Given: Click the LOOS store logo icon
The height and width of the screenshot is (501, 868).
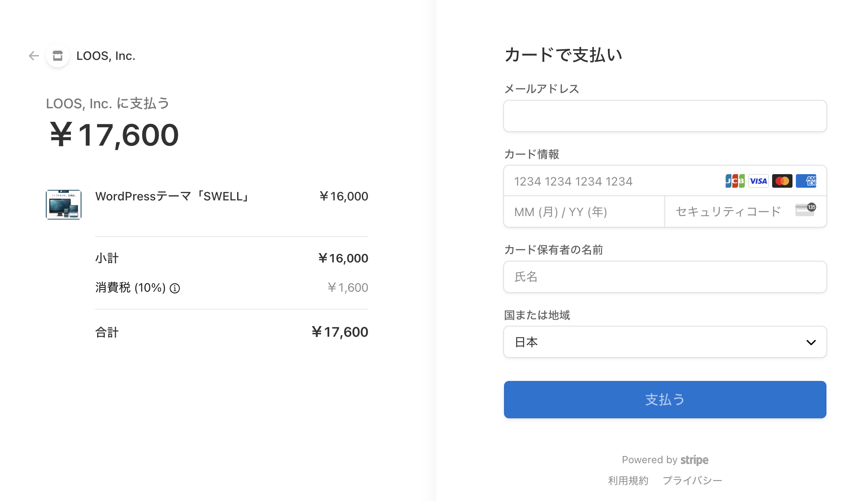Looking at the screenshot, I should [x=58, y=56].
